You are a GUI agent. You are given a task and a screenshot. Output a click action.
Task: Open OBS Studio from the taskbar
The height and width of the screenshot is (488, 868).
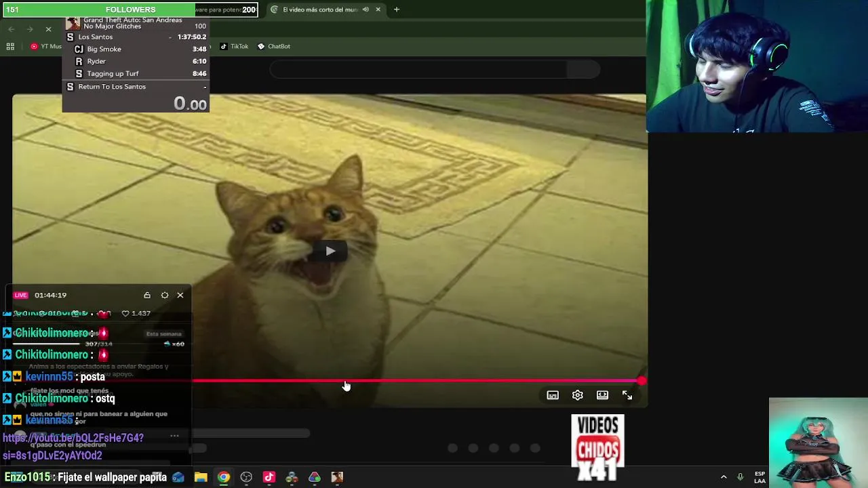coord(246,477)
